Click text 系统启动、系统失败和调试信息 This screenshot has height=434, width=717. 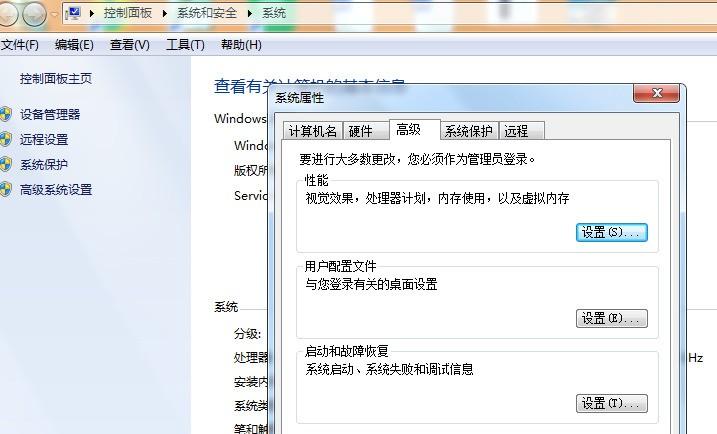point(389,369)
